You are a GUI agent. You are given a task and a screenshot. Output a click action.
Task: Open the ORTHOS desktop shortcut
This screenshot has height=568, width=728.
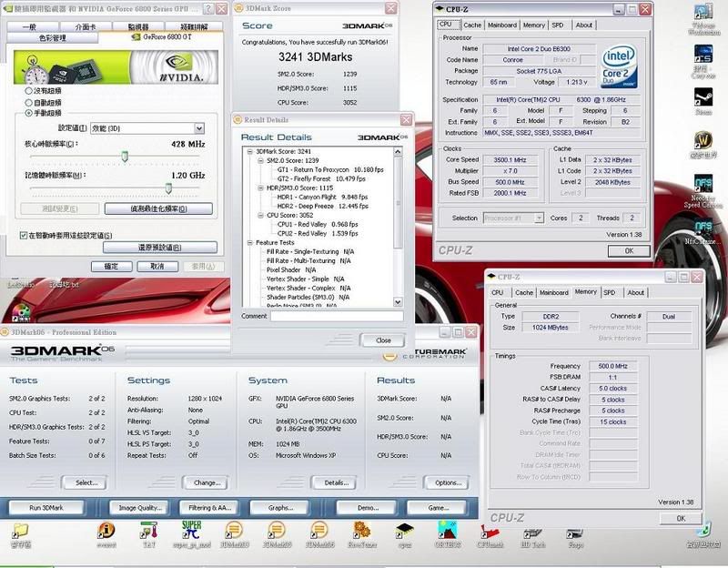pos(448,534)
